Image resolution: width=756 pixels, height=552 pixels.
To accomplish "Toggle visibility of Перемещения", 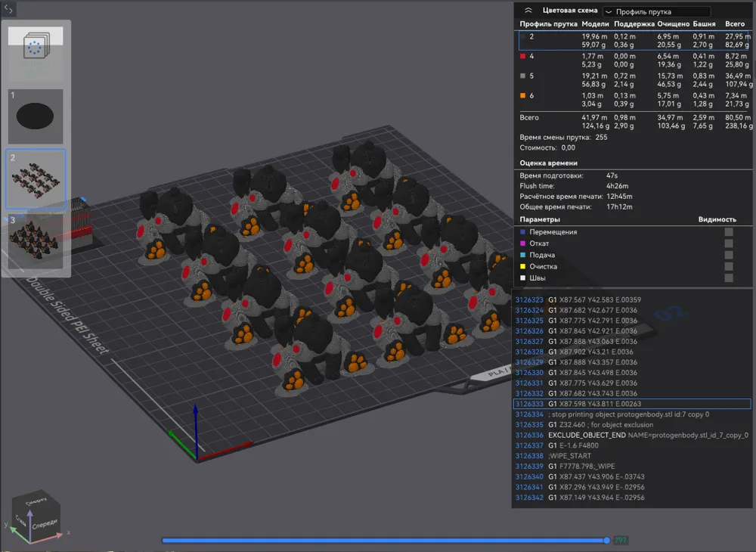I will (x=729, y=232).
